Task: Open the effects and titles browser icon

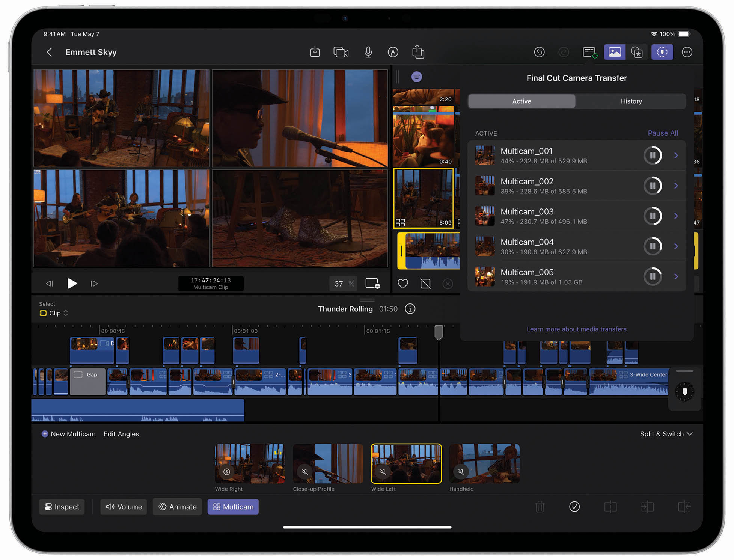Action: [637, 52]
